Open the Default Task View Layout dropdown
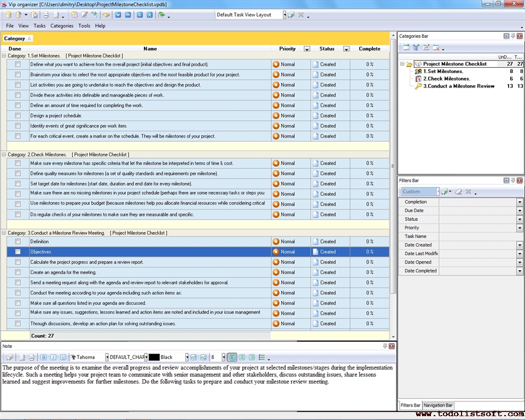Viewport: 525px width, 420px height. 284,15
